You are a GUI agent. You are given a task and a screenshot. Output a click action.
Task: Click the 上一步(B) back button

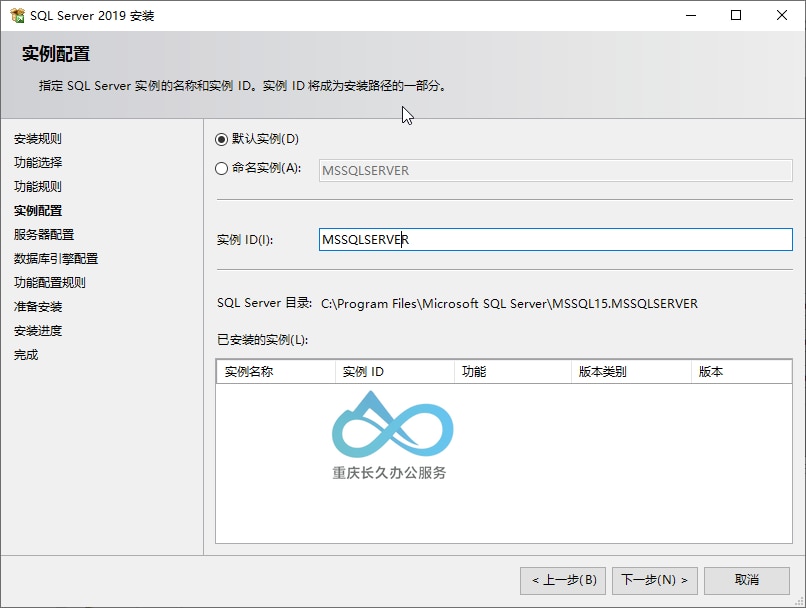tap(563, 581)
